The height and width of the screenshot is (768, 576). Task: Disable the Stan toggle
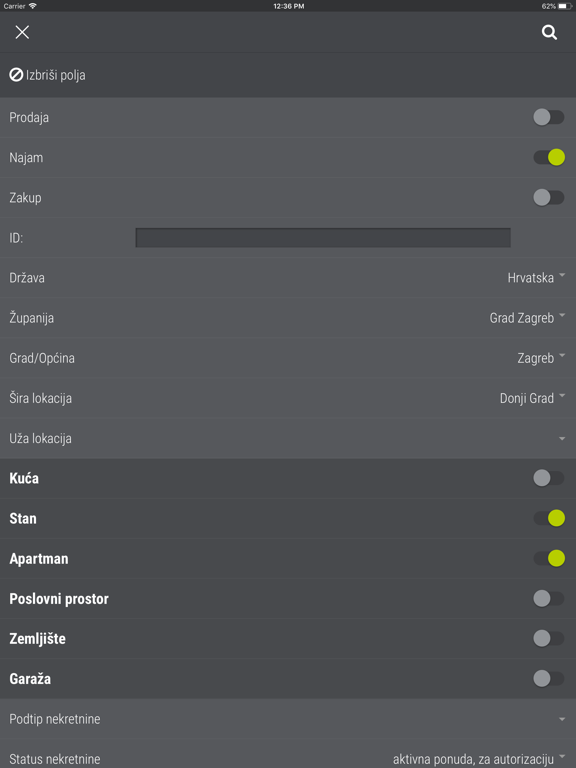coord(549,518)
